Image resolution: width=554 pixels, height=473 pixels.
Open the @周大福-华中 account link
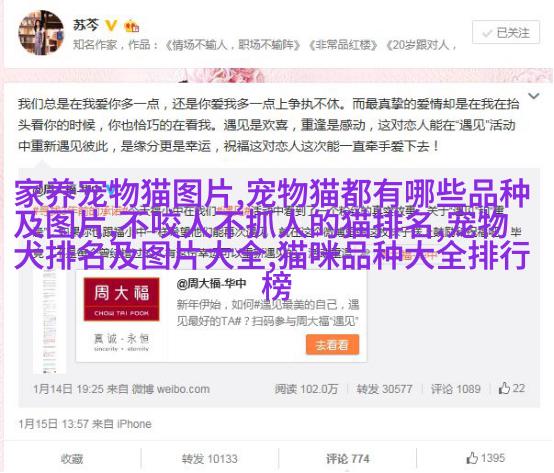click(x=211, y=284)
